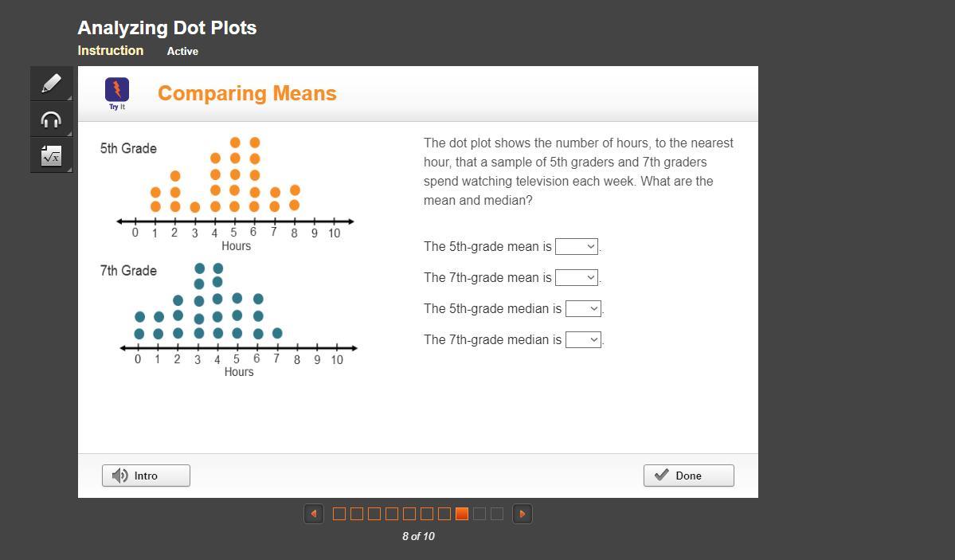Click the Active status label

click(182, 51)
